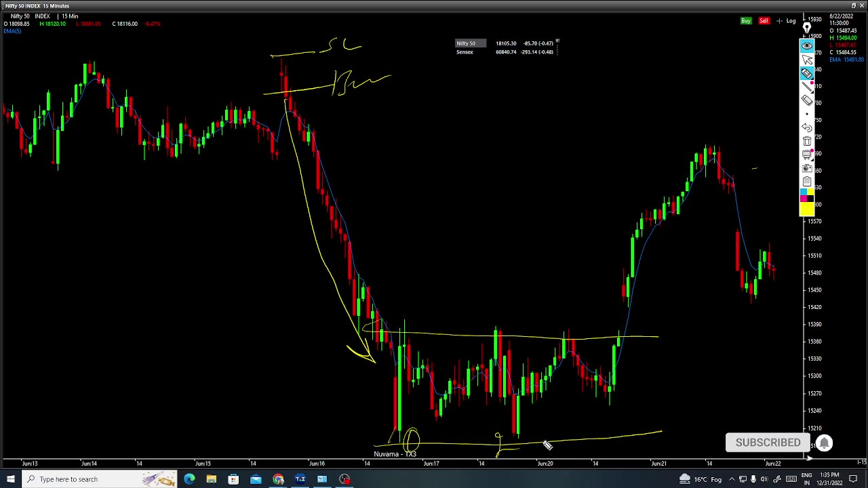Open the INDEX segment selector

point(42,16)
